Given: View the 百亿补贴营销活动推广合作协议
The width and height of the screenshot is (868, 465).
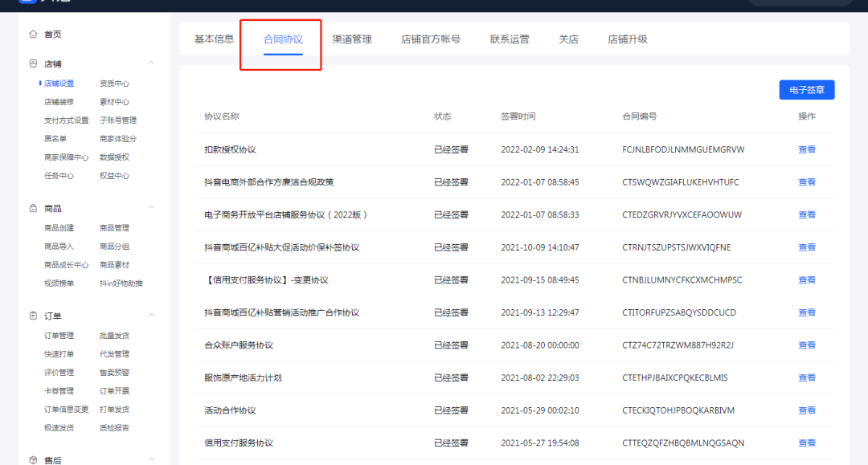Looking at the screenshot, I should (807, 312).
